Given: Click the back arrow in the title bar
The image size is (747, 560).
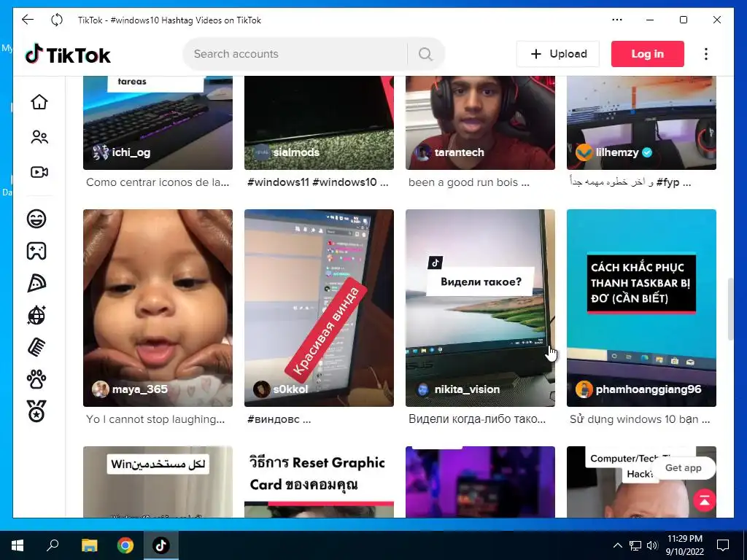Looking at the screenshot, I should point(28,20).
